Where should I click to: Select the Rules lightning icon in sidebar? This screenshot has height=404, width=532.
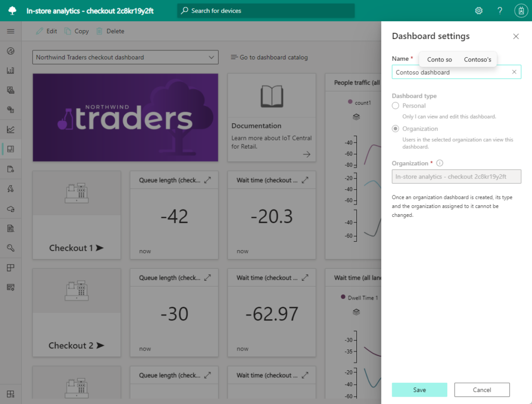(x=10, y=189)
